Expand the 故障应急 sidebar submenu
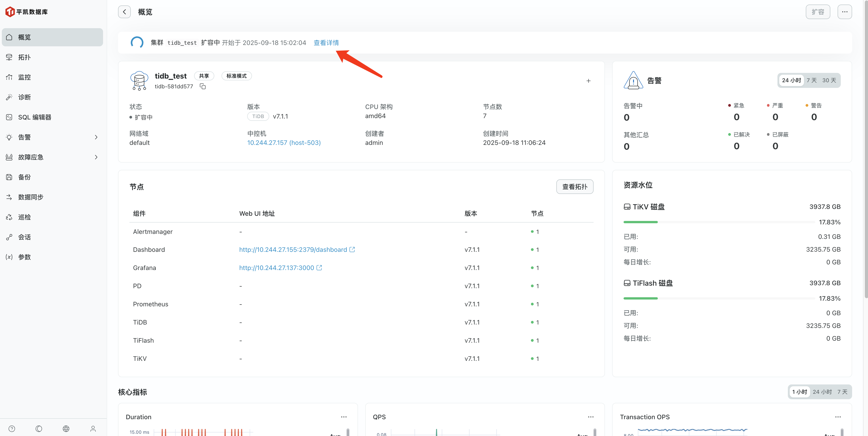 (96, 157)
